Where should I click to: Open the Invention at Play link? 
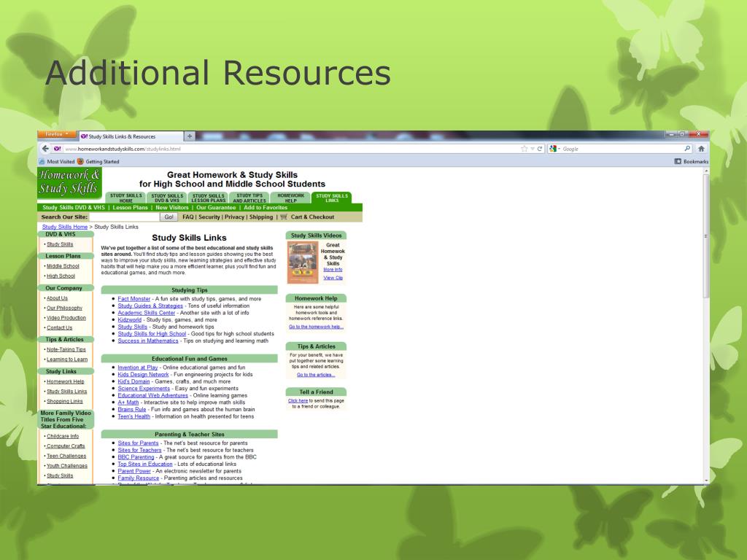coord(138,367)
